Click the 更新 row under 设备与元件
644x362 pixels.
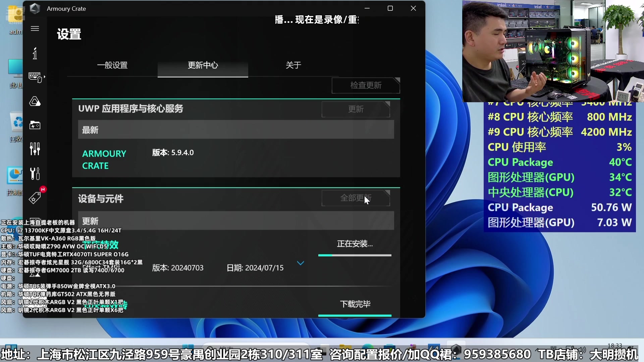pos(236,221)
